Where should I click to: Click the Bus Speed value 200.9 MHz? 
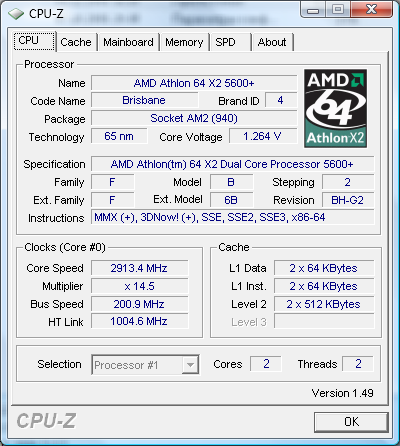(x=139, y=304)
